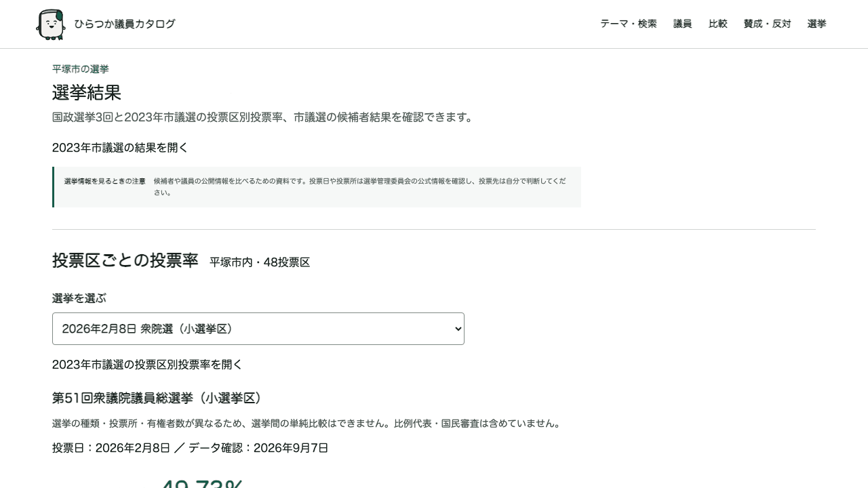868x488 pixels.
Task: Click the 選挙結果 page heading
Action: click(x=87, y=93)
